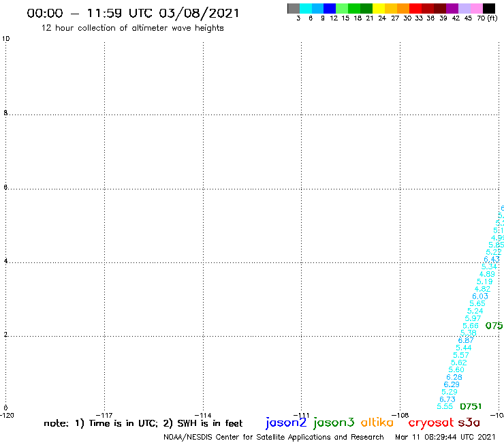Click the altika satellite legend label
The image size is (504, 443).
tap(377, 422)
